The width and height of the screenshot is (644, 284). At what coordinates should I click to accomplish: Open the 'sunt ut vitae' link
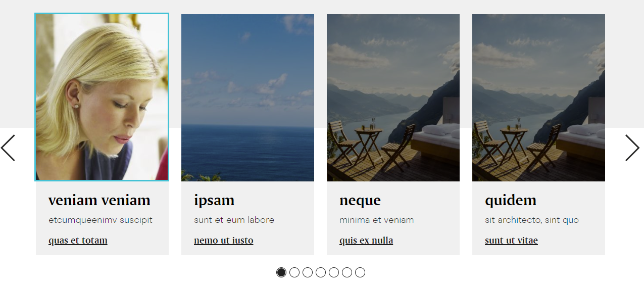511,241
